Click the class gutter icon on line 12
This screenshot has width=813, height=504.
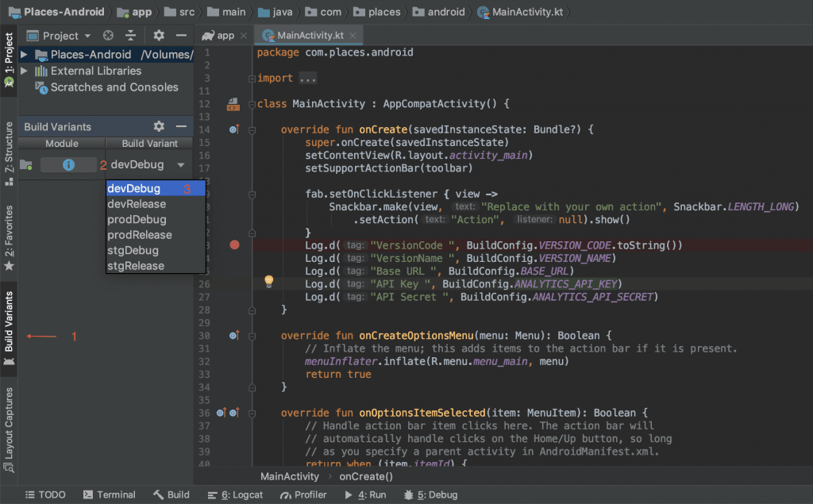[x=233, y=104]
